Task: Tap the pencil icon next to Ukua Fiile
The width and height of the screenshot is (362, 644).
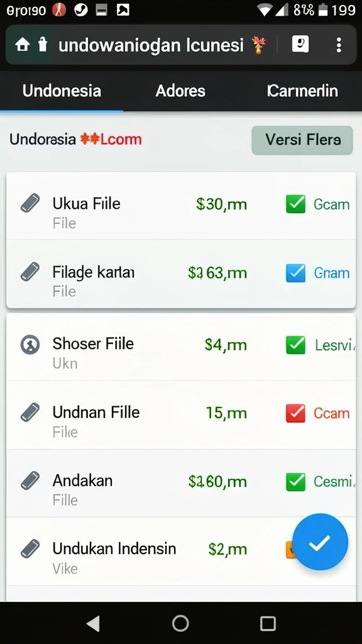Action: point(30,203)
